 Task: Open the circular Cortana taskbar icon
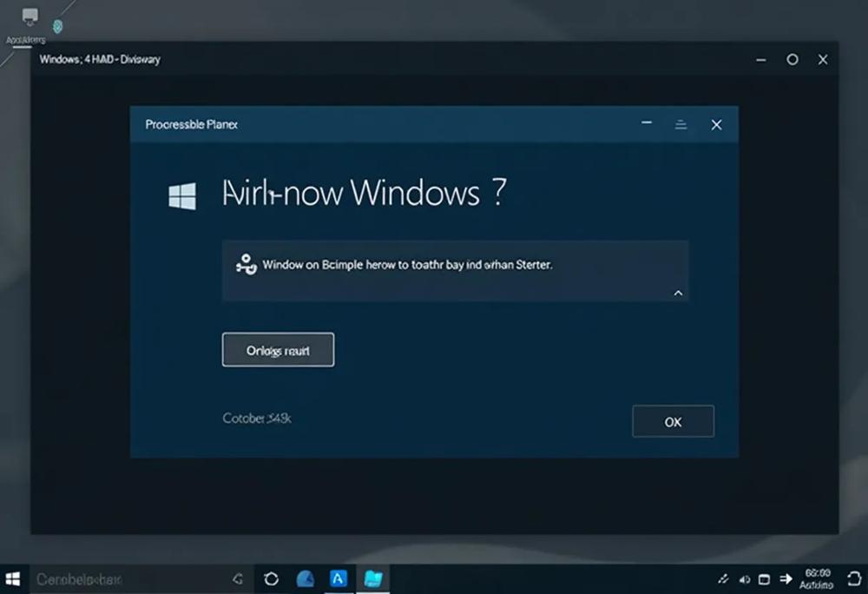click(271, 579)
